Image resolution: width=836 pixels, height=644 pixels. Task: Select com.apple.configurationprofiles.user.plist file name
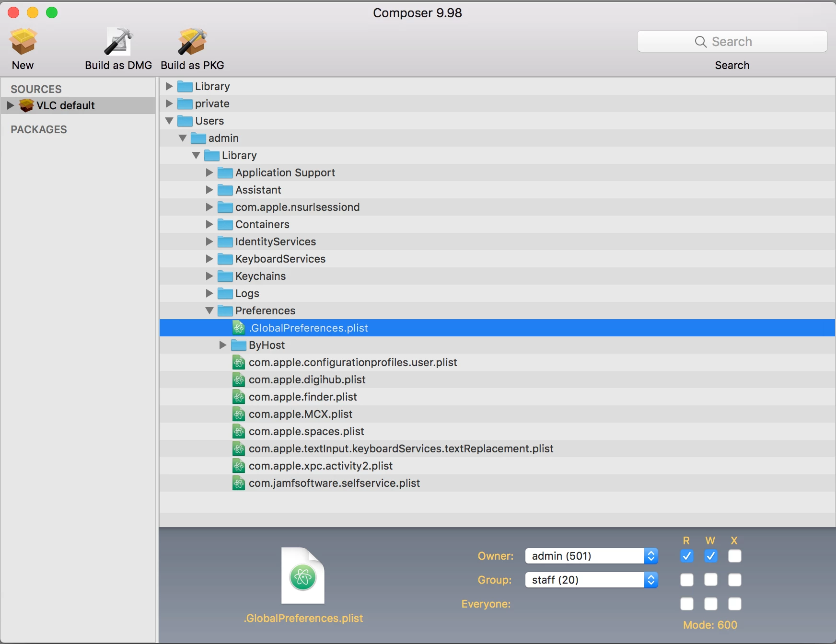tap(353, 362)
